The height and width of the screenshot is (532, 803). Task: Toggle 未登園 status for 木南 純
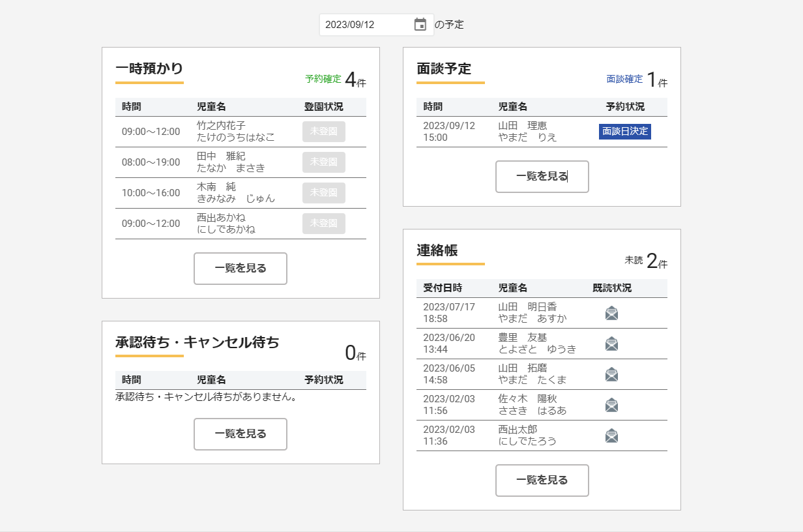coord(323,193)
